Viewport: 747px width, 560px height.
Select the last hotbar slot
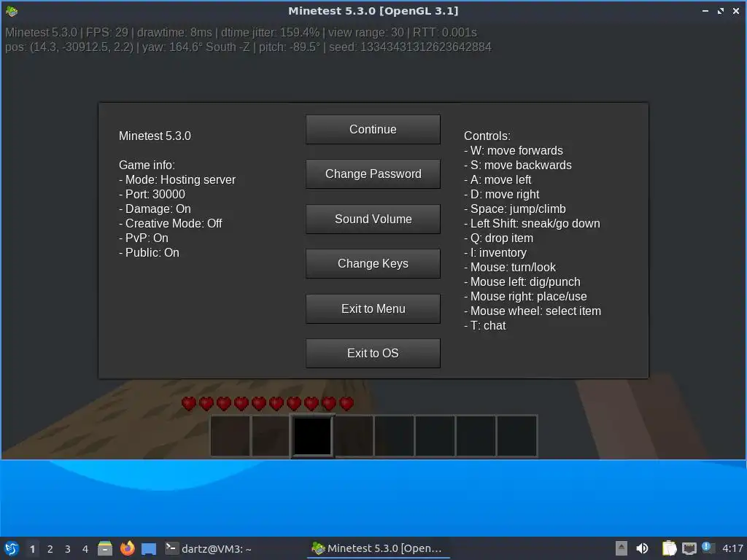coord(517,436)
